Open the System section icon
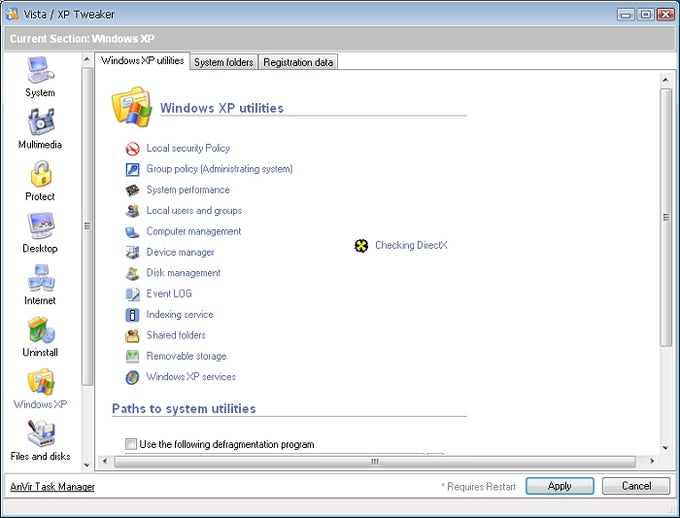 [x=40, y=70]
